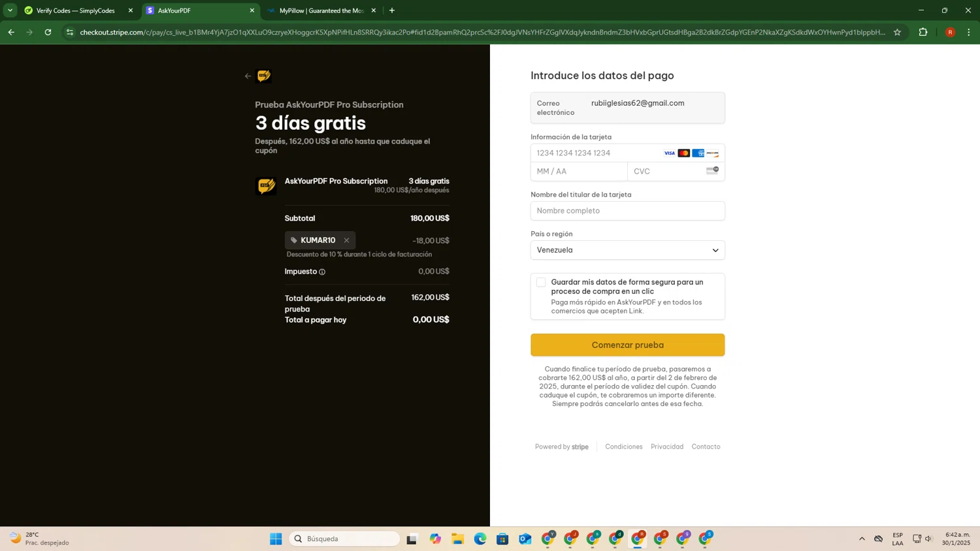
Task: Tick the Guardar mis datos checkbox
Action: 541,282
